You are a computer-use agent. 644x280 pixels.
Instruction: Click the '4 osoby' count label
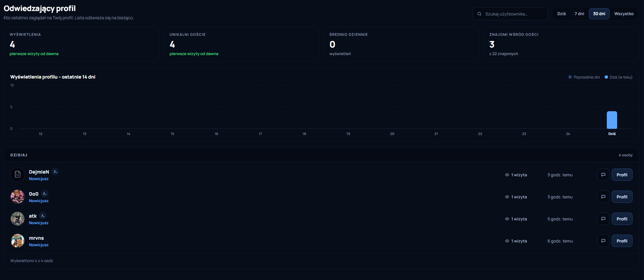click(x=625, y=155)
